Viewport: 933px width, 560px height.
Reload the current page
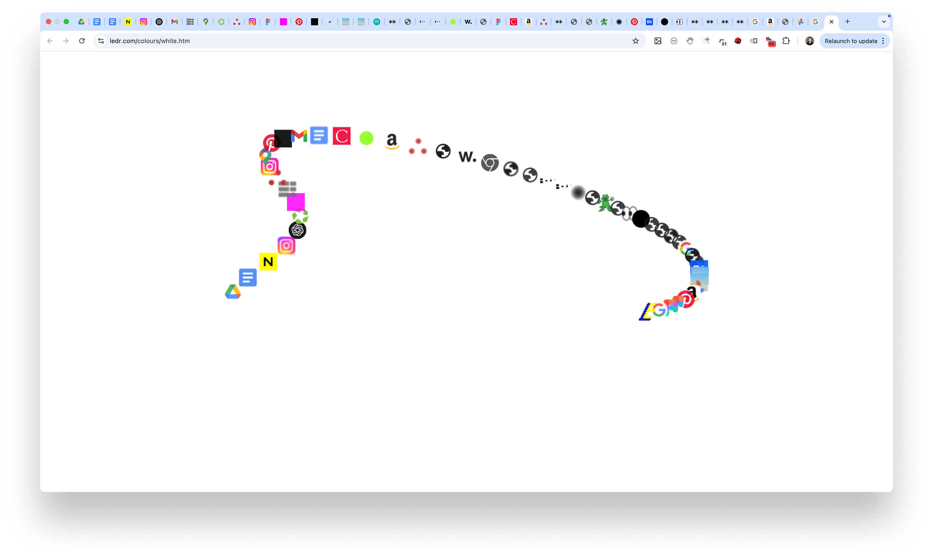[x=82, y=41]
